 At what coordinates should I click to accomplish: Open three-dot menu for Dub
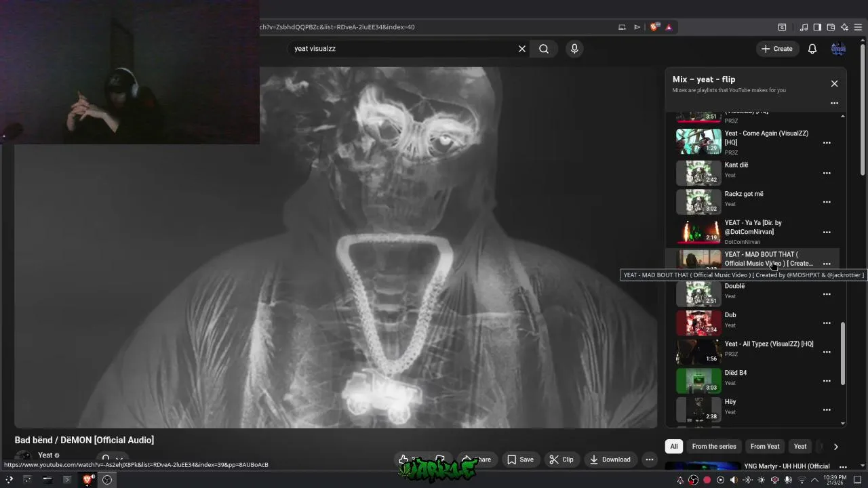tap(827, 323)
